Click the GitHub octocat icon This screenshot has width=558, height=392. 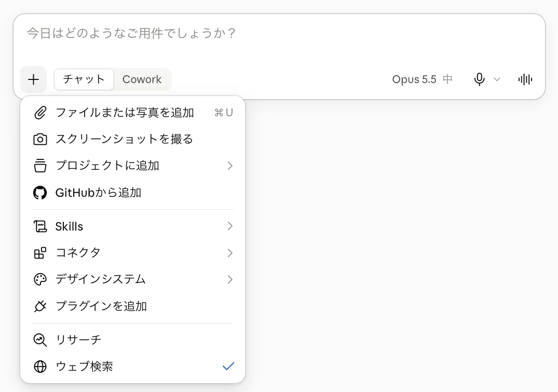(x=40, y=193)
